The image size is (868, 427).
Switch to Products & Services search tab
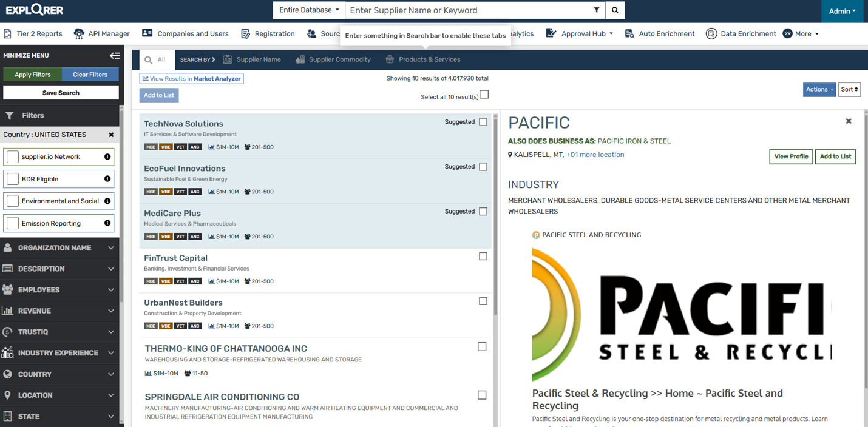423,59
